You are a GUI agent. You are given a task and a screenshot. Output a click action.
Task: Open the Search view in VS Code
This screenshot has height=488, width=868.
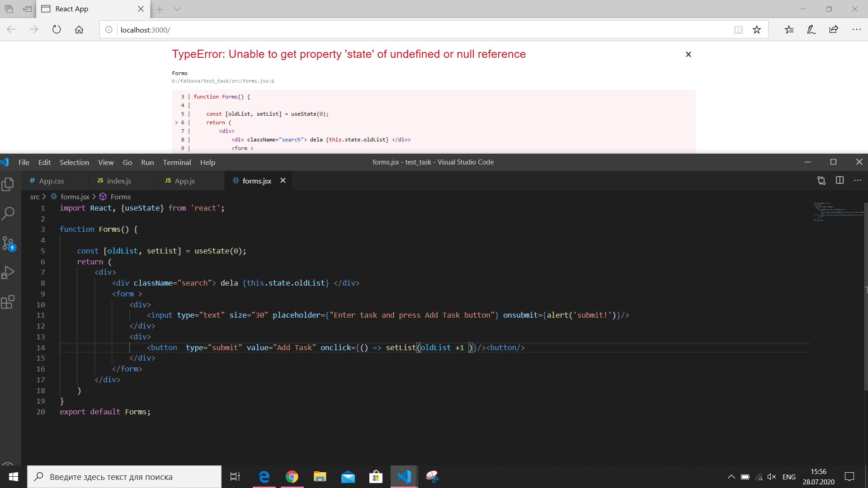pos(8,213)
